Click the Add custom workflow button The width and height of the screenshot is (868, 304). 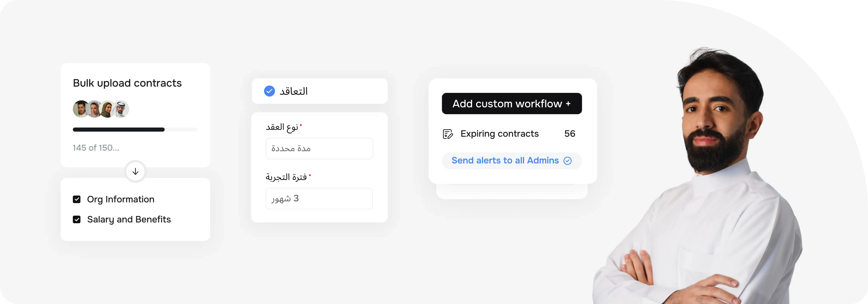pyautogui.click(x=512, y=104)
